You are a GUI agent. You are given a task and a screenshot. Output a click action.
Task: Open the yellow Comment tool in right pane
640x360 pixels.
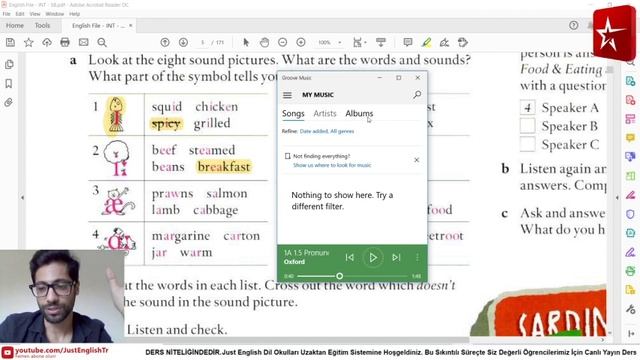630,138
